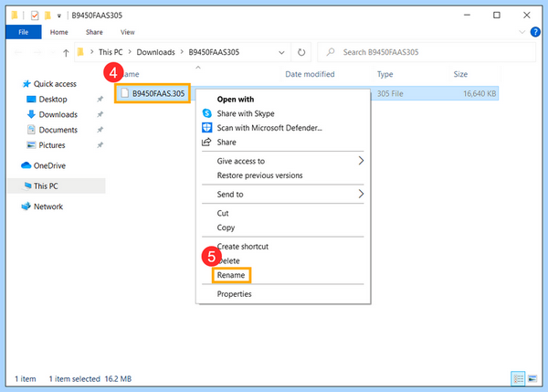Click the chevron after Downloads in path
Screen dimensions: 548x392
182,52
